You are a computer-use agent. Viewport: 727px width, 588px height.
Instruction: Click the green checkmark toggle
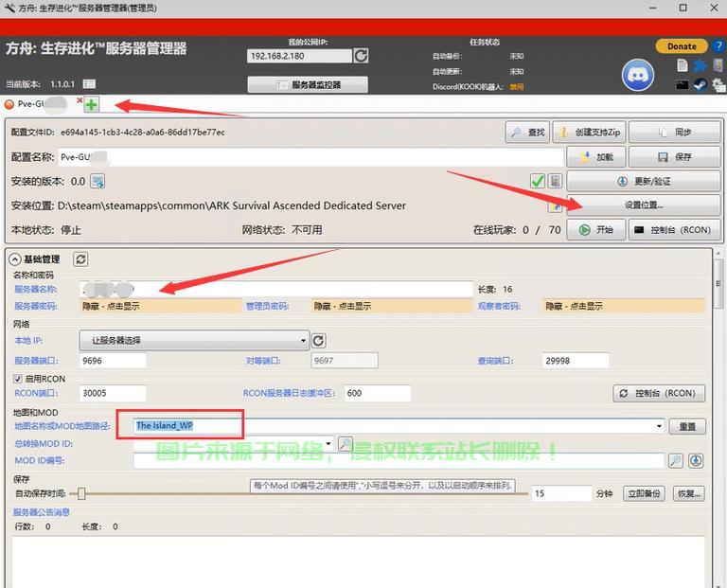[x=538, y=181]
